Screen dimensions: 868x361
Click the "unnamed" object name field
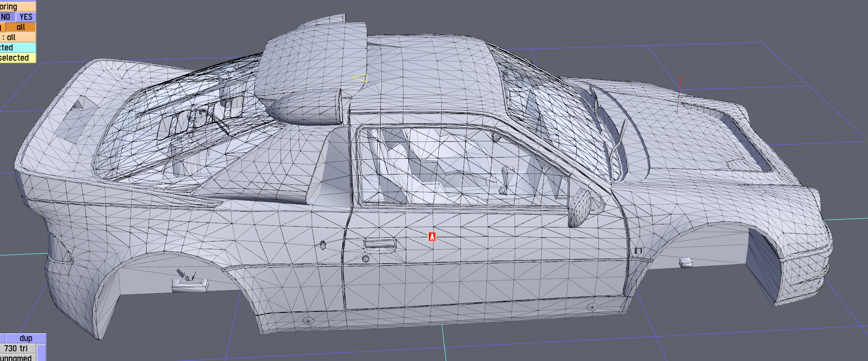pyautogui.click(x=18, y=358)
